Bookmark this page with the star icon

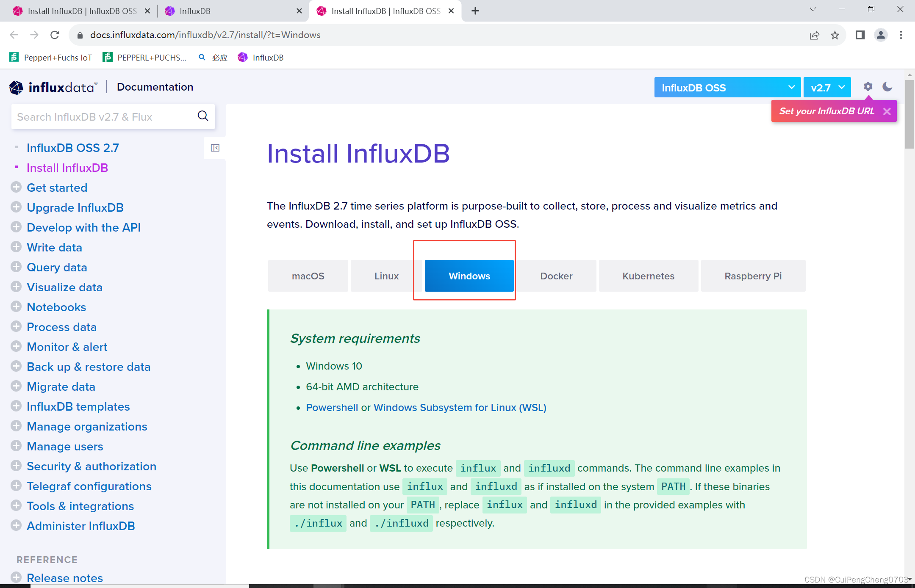[835, 35]
